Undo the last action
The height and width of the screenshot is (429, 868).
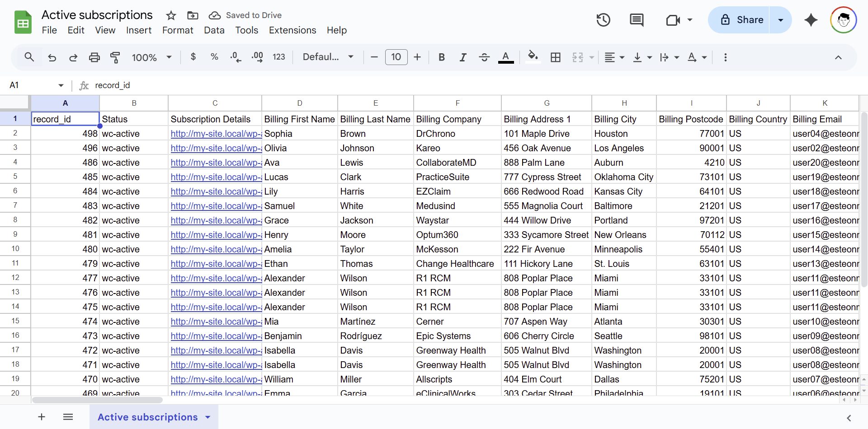tap(52, 57)
